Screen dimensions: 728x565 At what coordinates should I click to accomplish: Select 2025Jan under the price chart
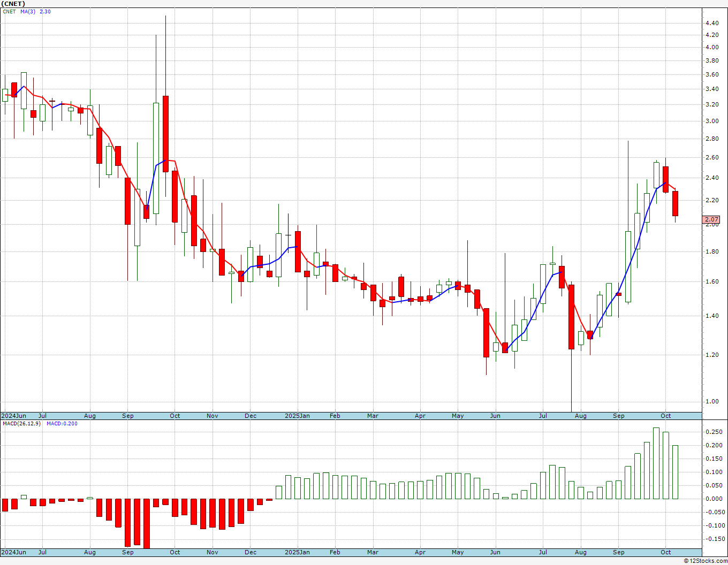point(297,416)
